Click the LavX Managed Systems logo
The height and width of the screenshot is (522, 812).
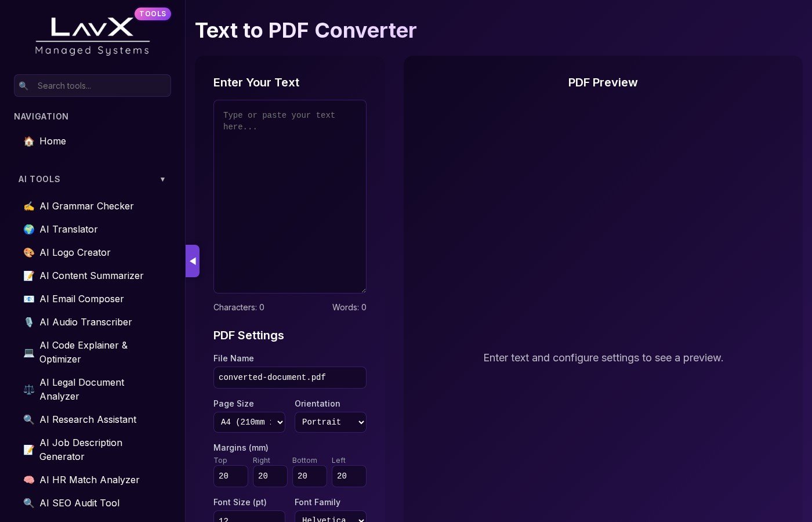click(93, 36)
